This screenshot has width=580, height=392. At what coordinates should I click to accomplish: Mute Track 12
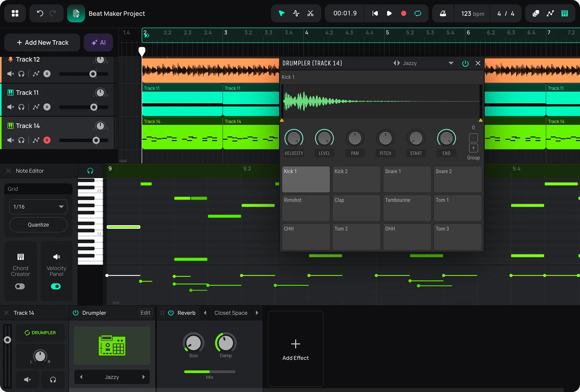pos(11,74)
